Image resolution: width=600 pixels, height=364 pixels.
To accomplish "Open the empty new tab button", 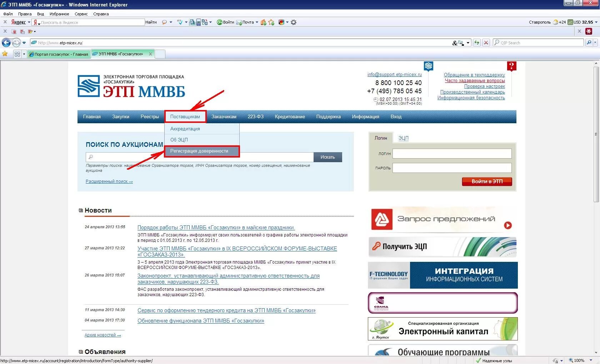I will (160, 54).
